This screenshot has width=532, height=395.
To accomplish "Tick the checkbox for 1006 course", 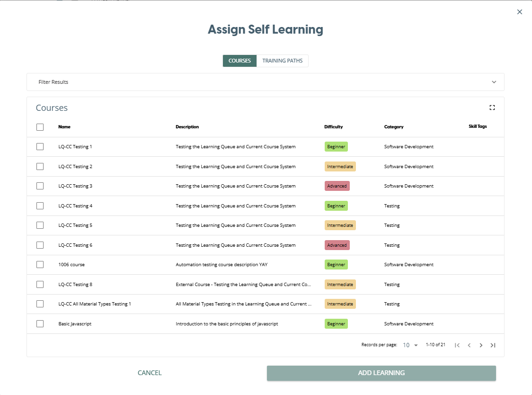I will click(40, 265).
